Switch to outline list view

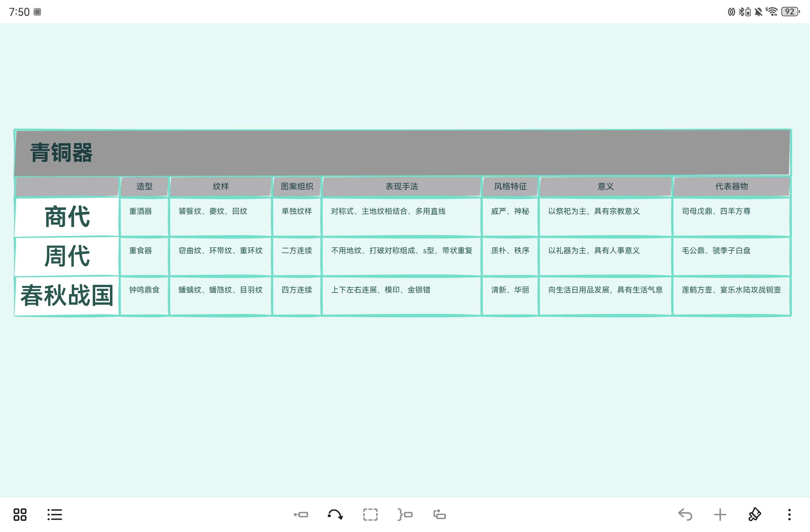(54, 514)
